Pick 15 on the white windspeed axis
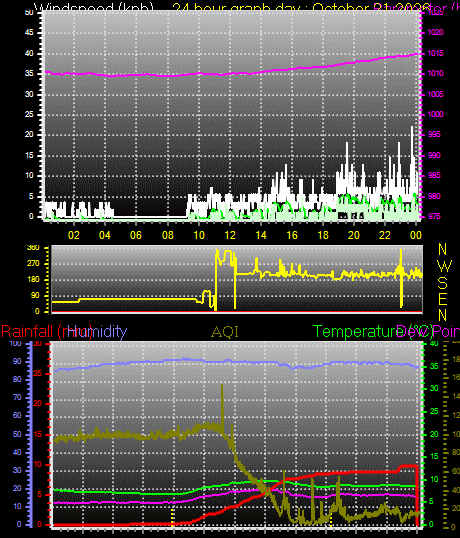The image size is (460, 538). [x=29, y=155]
